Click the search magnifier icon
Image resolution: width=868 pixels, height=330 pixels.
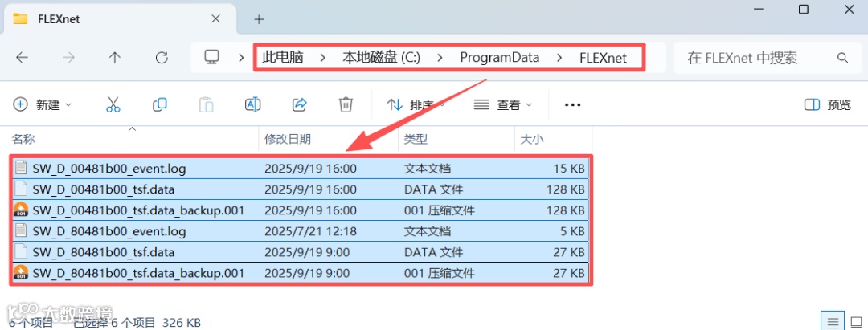click(x=842, y=58)
